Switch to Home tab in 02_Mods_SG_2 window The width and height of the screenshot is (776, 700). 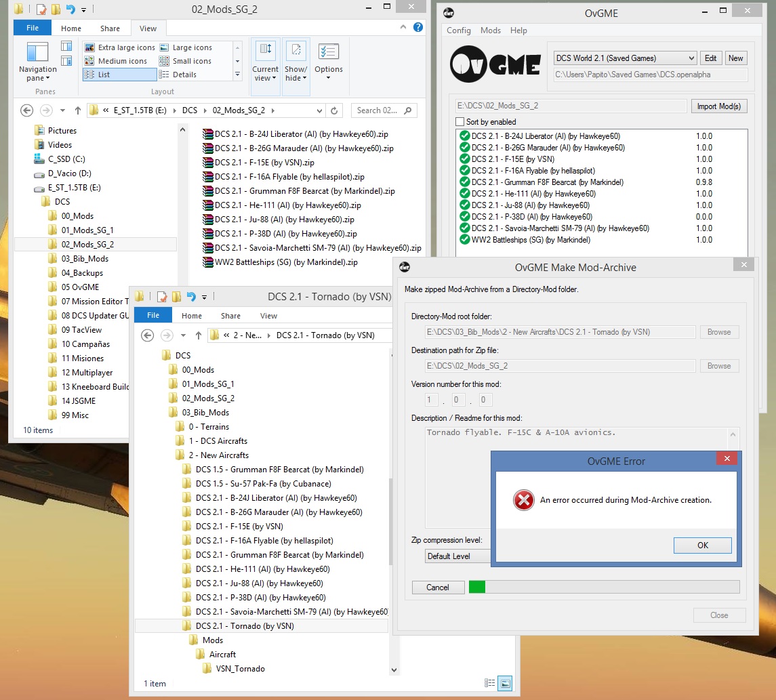click(70, 28)
